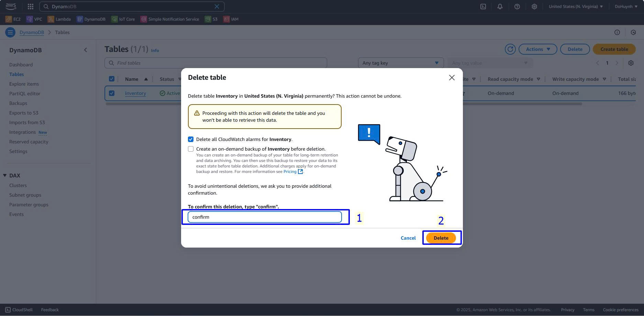Screen dimensions: 644x316
Task: Open the notifications bell
Action: (500, 7)
